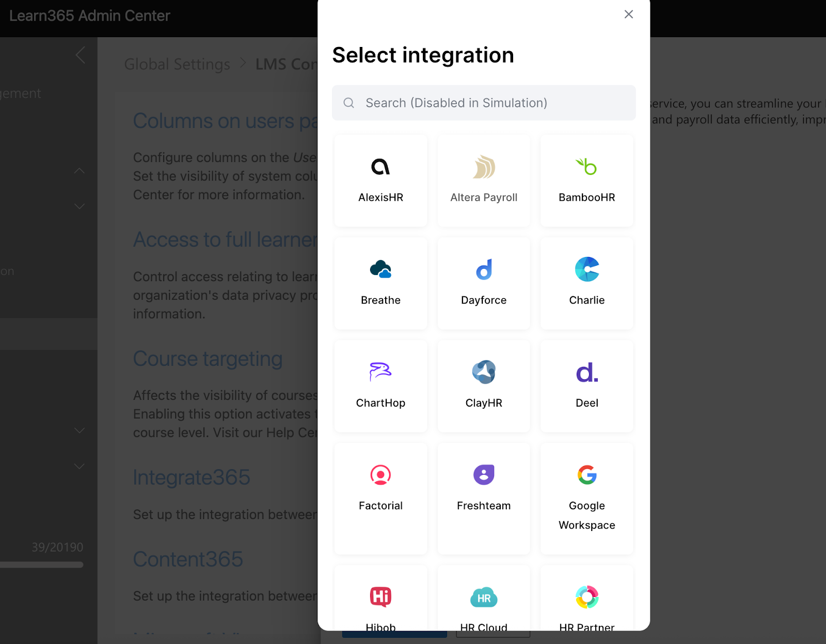Select the Charlie integration logo
This screenshot has width=826, height=644.
coord(587,269)
